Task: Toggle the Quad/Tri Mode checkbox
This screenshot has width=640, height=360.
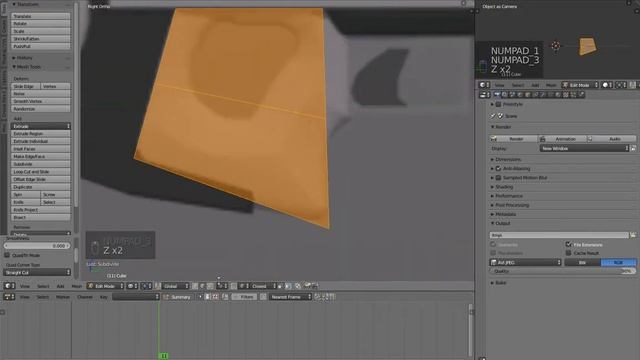Action: pos(7,255)
